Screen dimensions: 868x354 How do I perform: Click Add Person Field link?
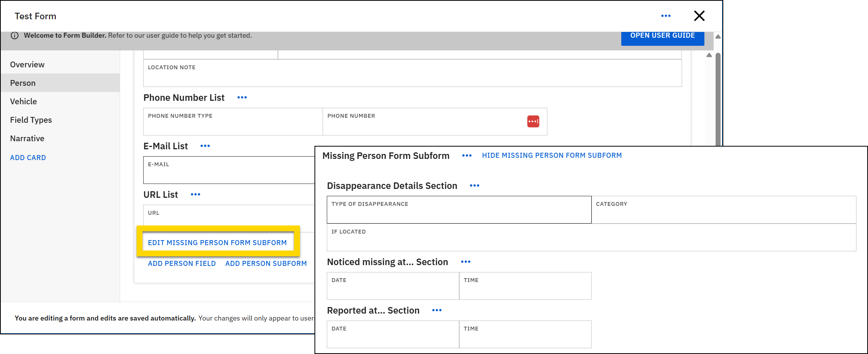point(182,264)
